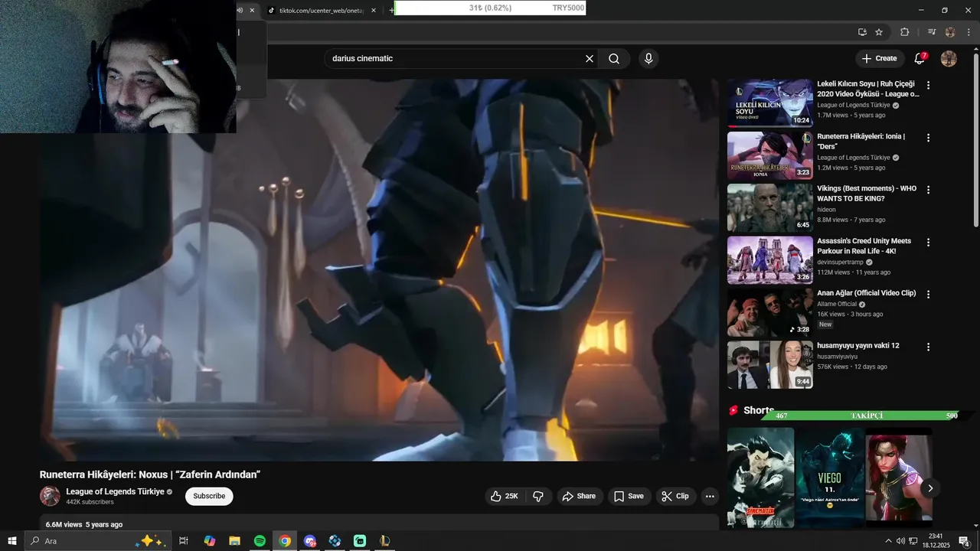980x551 pixels.
Task: Click the Clip button
Action: pyautogui.click(x=676, y=496)
